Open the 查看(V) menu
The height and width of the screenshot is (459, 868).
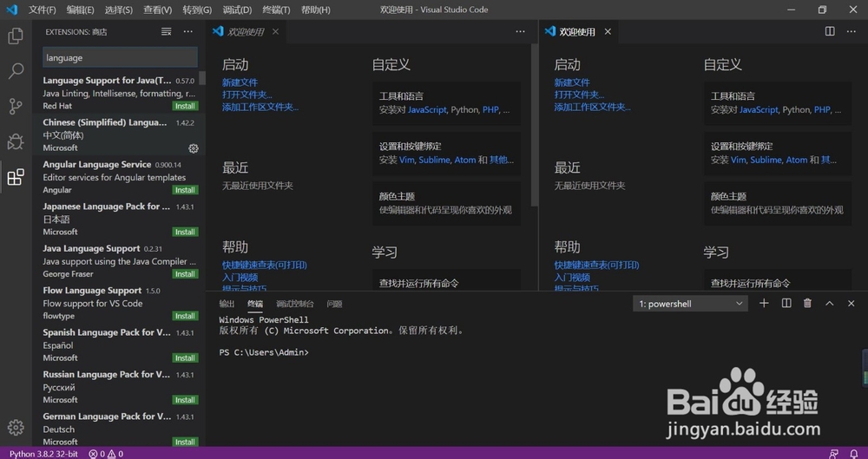click(158, 10)
